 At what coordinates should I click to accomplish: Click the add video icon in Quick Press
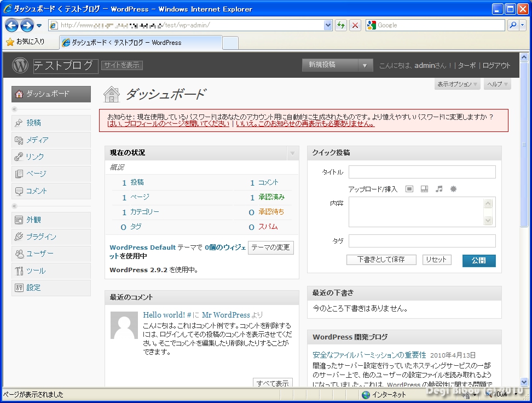click(x=424, y=189)
